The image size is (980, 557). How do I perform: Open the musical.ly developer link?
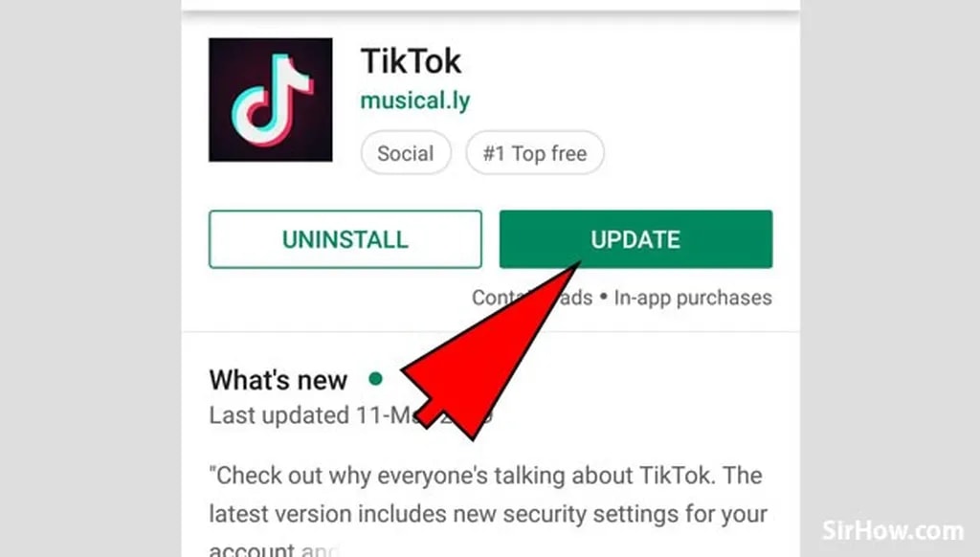click(x=415, y=100)
